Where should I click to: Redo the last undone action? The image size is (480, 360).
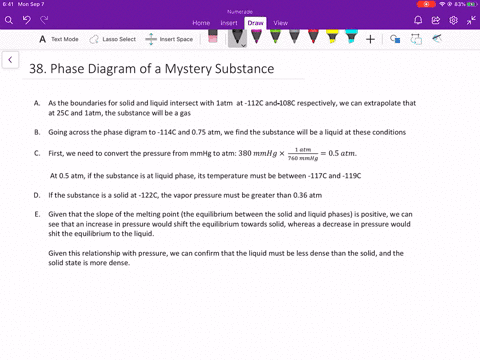pyautogui.click(x=44, y=20)
